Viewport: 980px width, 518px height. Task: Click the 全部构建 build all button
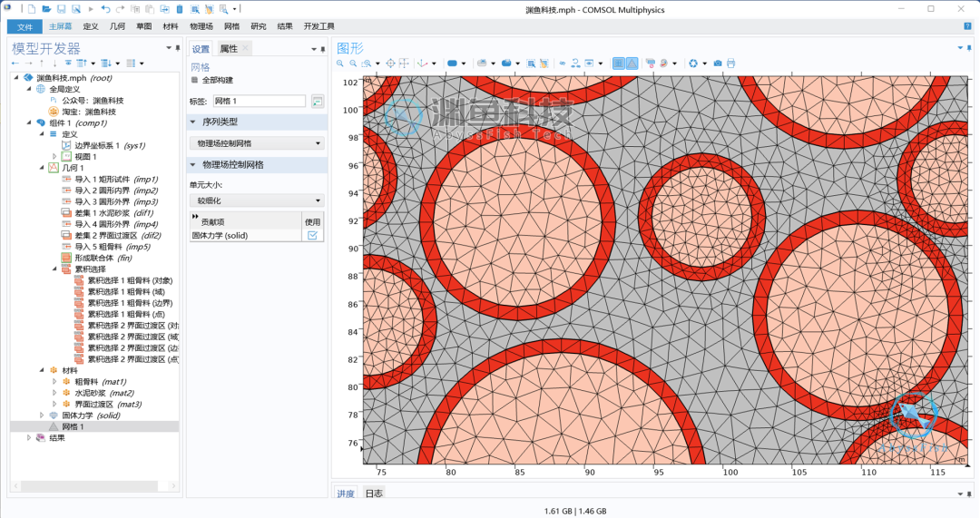(212, 80)
